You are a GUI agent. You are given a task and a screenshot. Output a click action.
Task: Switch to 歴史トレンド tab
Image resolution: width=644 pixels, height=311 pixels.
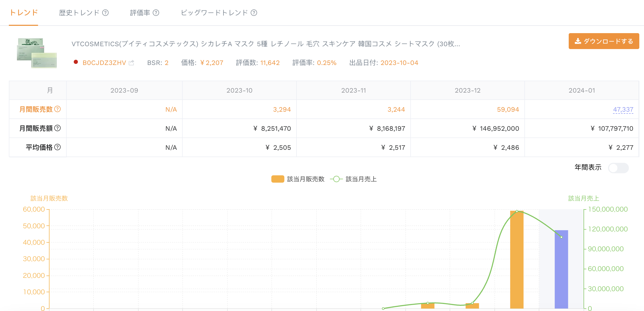click(79, 13)
